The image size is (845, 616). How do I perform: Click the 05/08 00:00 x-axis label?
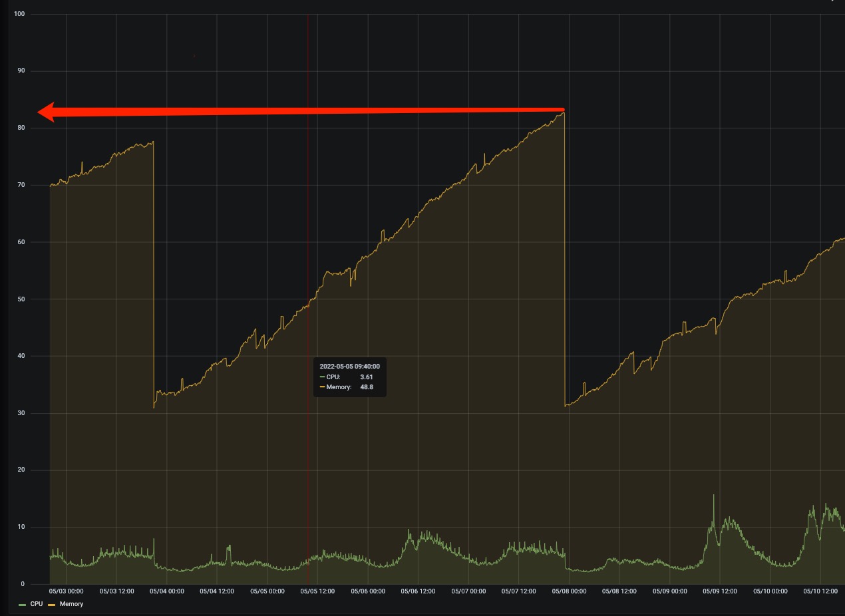[569, 591]
